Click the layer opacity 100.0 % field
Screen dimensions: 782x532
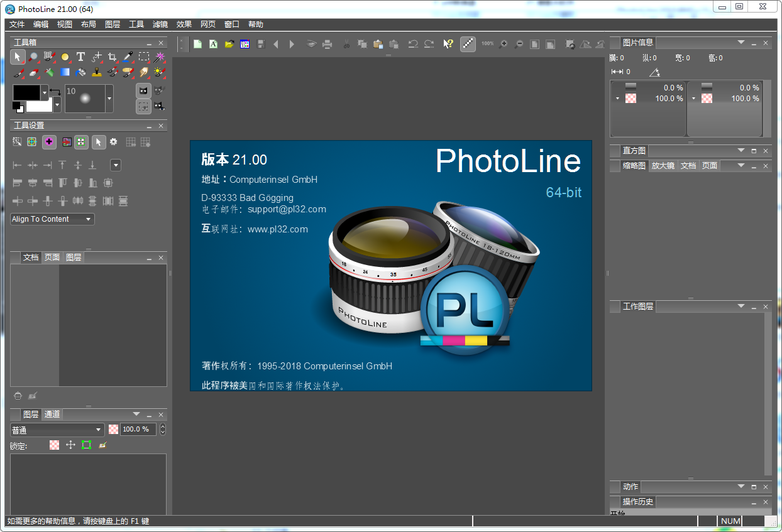click(138, 430)
